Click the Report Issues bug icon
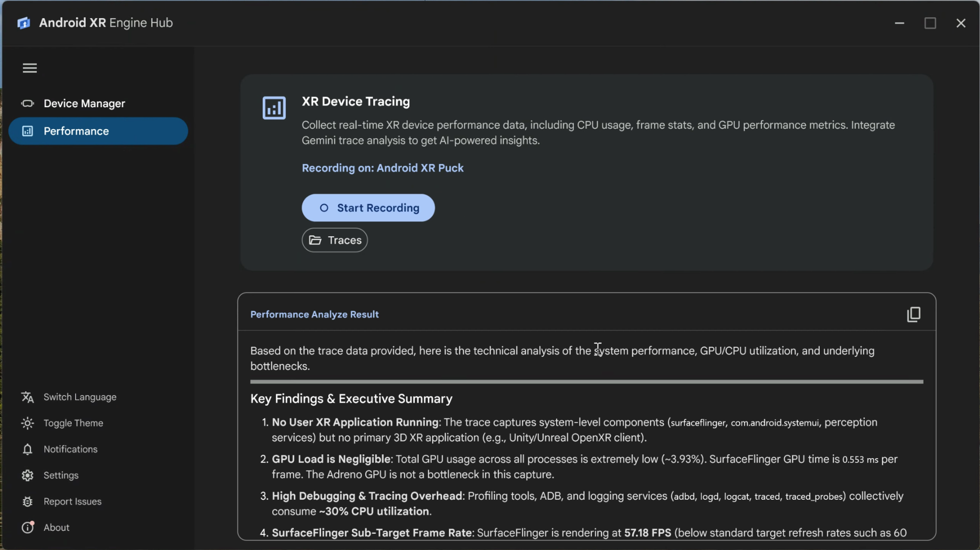This screenshot has height=550, width=980. tap(28, 501)
